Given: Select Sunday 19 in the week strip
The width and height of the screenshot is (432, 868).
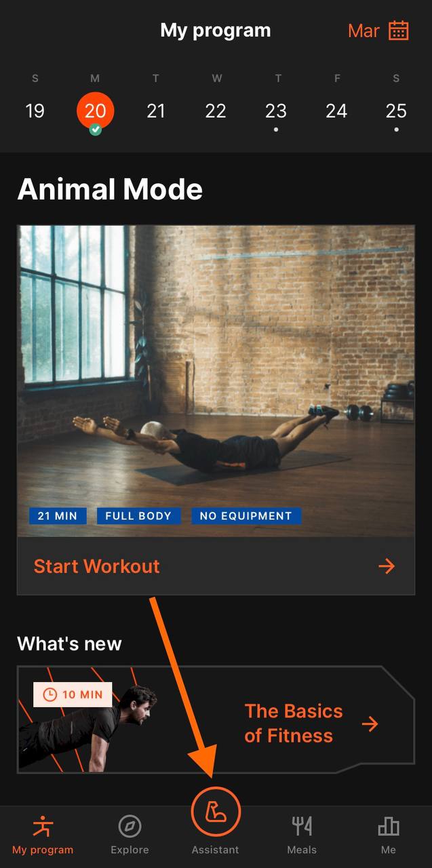Looking at the screenshot, I should point(35,111).
